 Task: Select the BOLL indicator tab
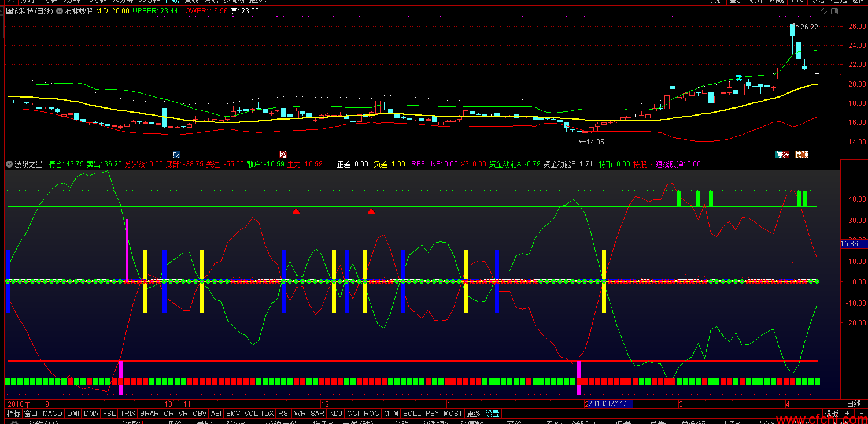(412, 414)
